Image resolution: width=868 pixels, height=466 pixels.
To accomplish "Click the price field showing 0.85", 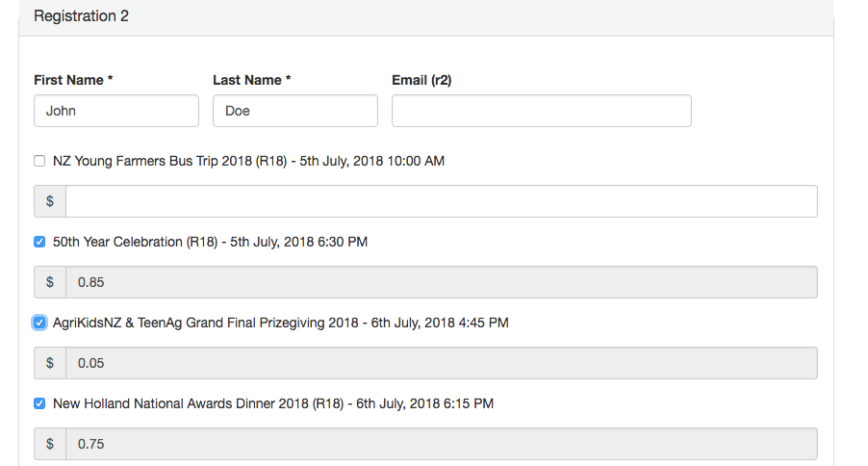I will (x=441, y=283).
